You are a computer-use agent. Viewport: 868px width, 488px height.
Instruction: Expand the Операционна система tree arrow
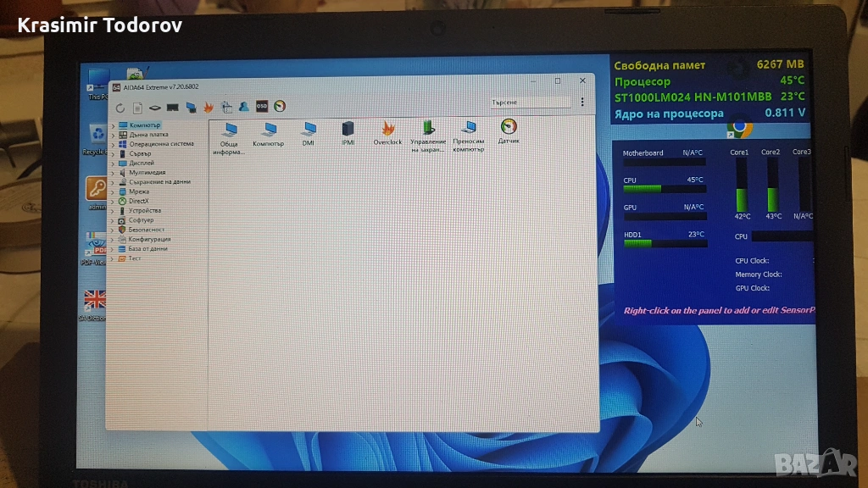tap(113, 144)
